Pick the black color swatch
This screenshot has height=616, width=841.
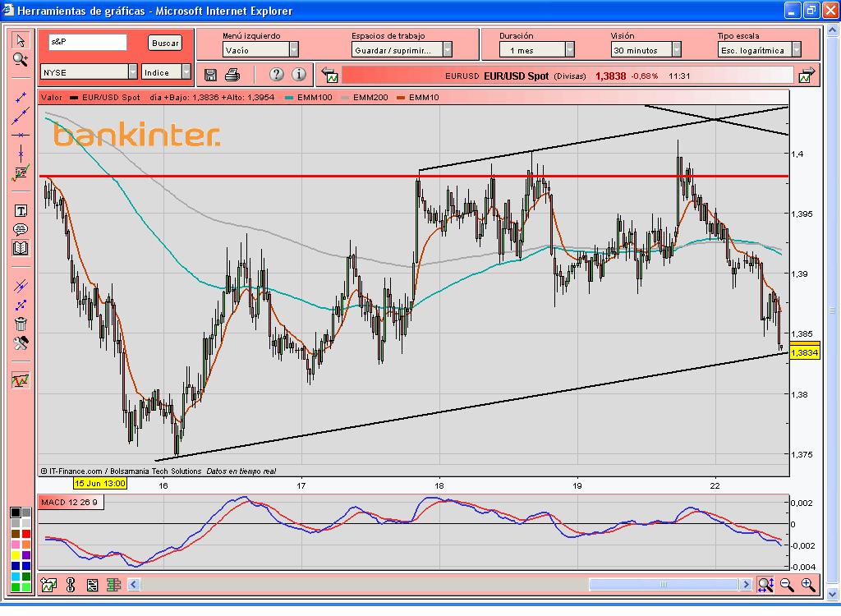pos(16,513)
